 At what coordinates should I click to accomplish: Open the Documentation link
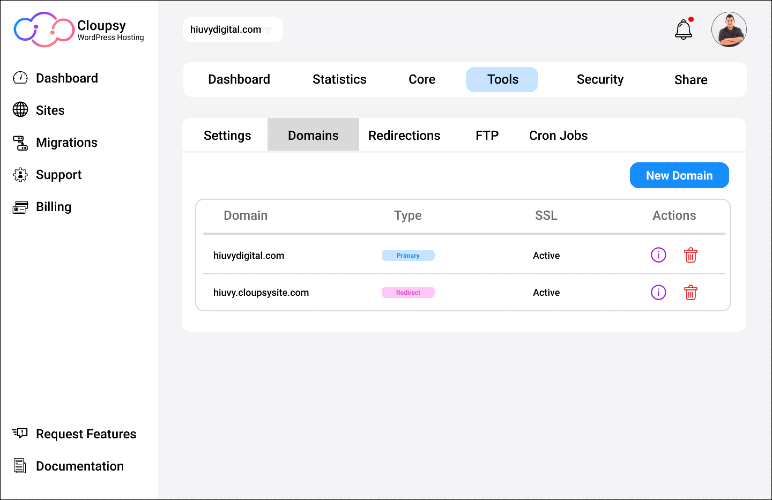(68, 466)
